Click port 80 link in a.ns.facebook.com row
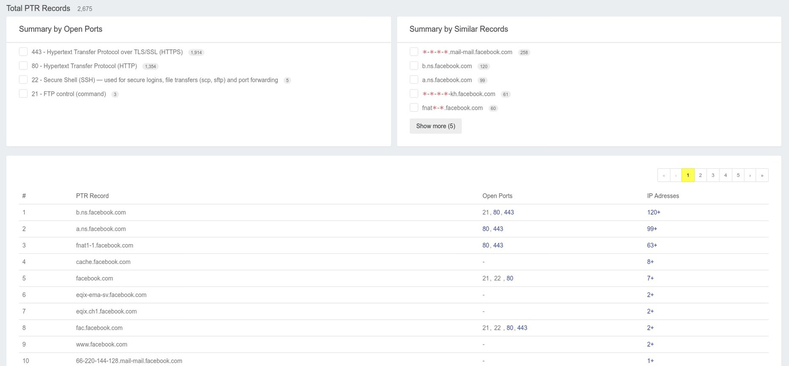Viewport: 789px width, 366px height. pos(486,229)
